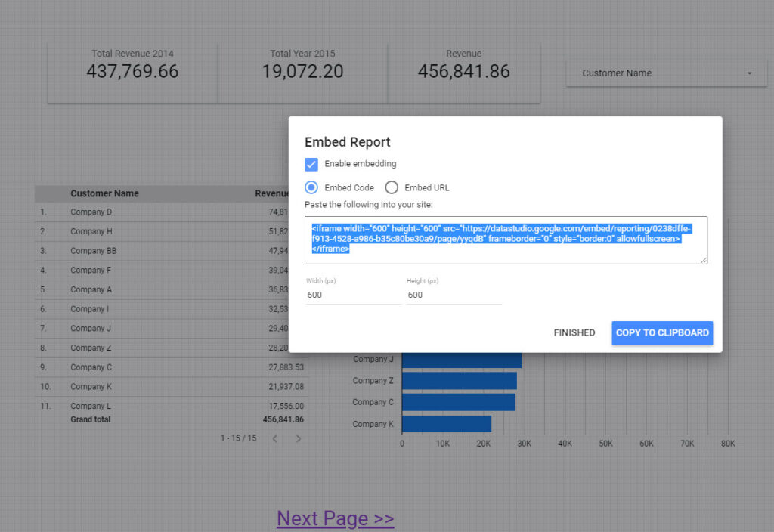Click the Height (px) input field
This screenshot has width=774, height=532.
coord(454,295)
